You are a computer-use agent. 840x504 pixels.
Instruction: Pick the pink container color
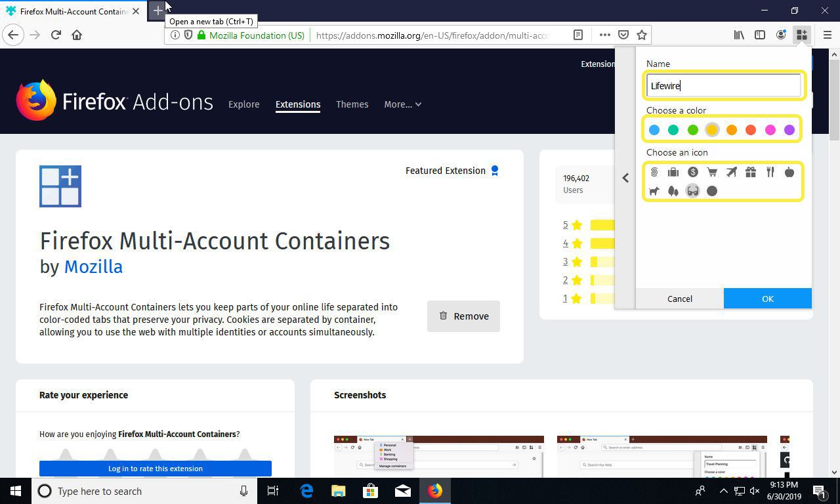pyautogui.click(x=770, y=130)
